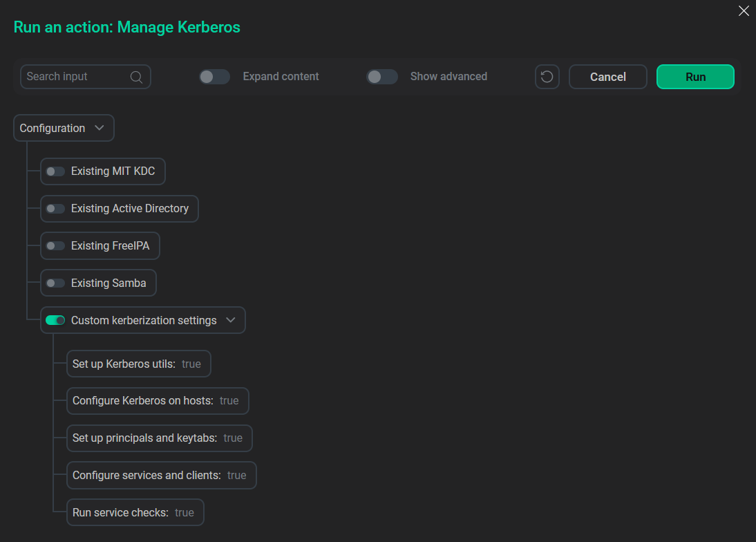Click the reset inputs circular arrow icon
Image resolution: width=756 pixels, height=542 pixels.
pos(547,77)
